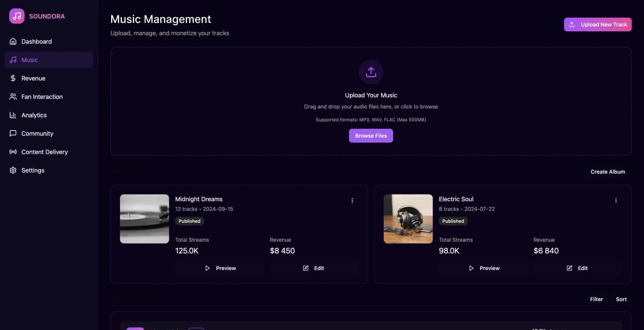The image size is (644, 330).
Task: Select the Content Delivery broadcast icon
Action: [13, 152]
